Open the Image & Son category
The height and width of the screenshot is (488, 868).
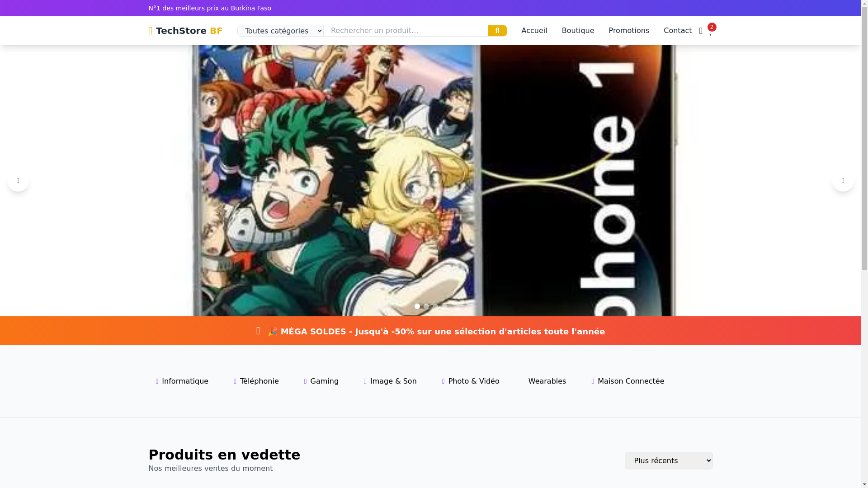[390, 381]
